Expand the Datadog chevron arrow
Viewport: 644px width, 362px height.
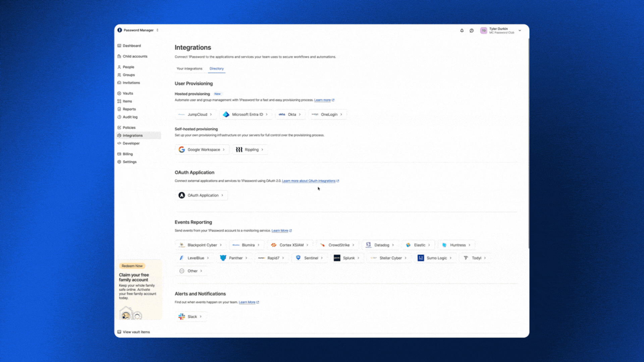coord(393,245)
